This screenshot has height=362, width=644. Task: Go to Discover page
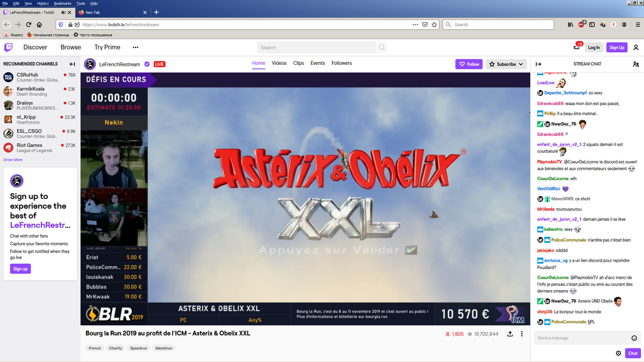[x=35, y=47]
